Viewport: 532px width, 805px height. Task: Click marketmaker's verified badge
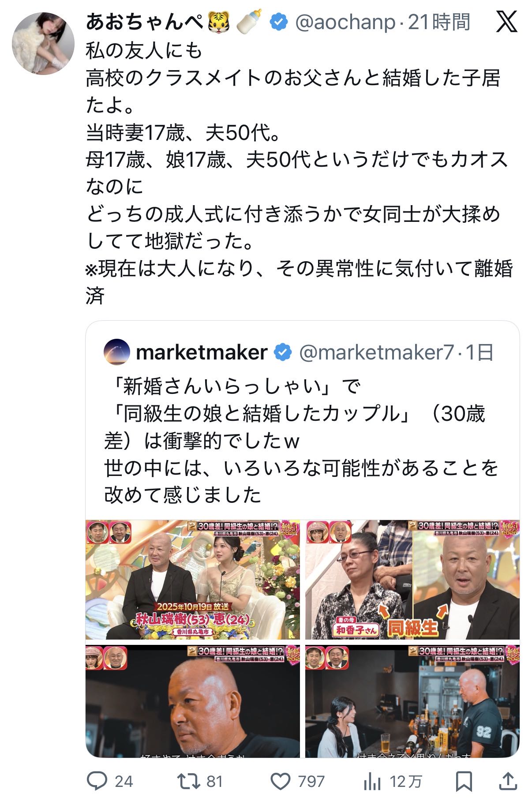[283, 352]
